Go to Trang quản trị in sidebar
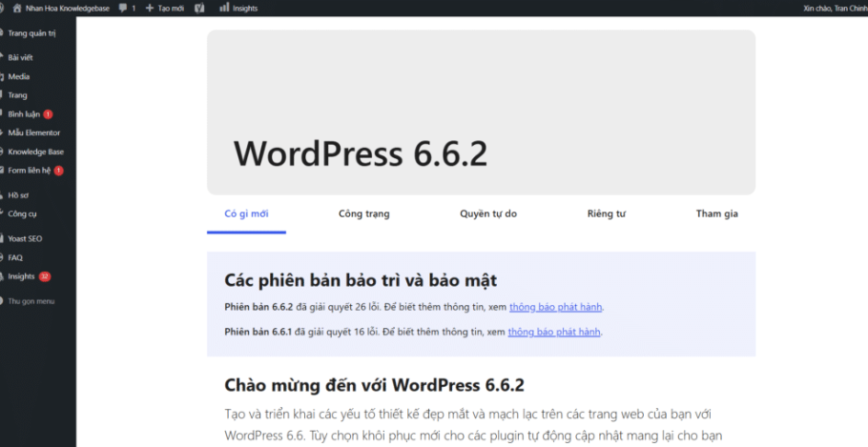Screen dimensions: 868x447 pyautogui.click(x=31, y=33)
